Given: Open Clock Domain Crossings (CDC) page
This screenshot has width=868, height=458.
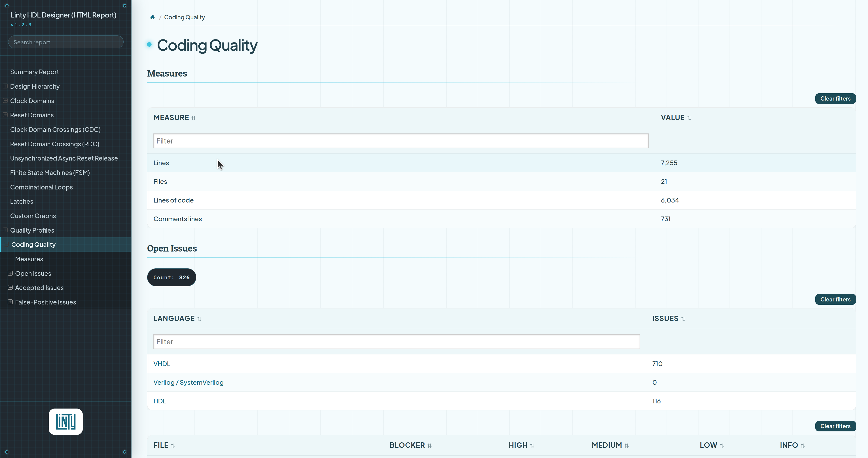Looking at the screenshot, I should tap(55, 129).
